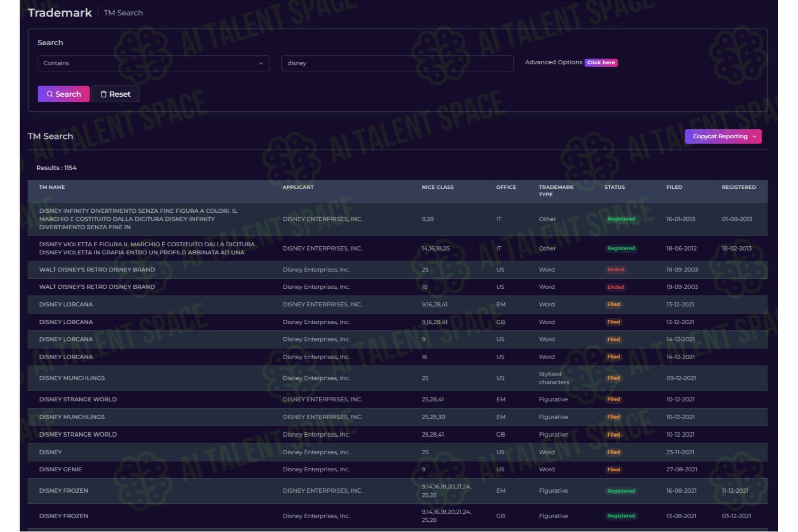Select WALT DISNEY'S RETRO DISNEY BRAND class 25 row
This screenshot has height=532, width=798.
point(397,270)
